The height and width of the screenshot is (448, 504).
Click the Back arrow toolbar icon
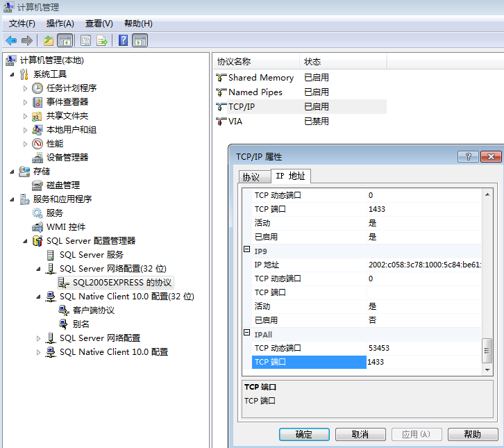11,40
